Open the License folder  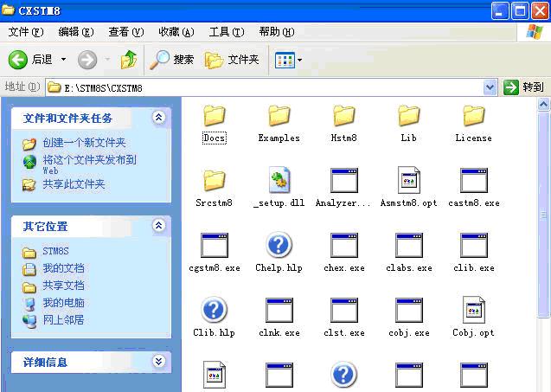click(x=474, y=123)
